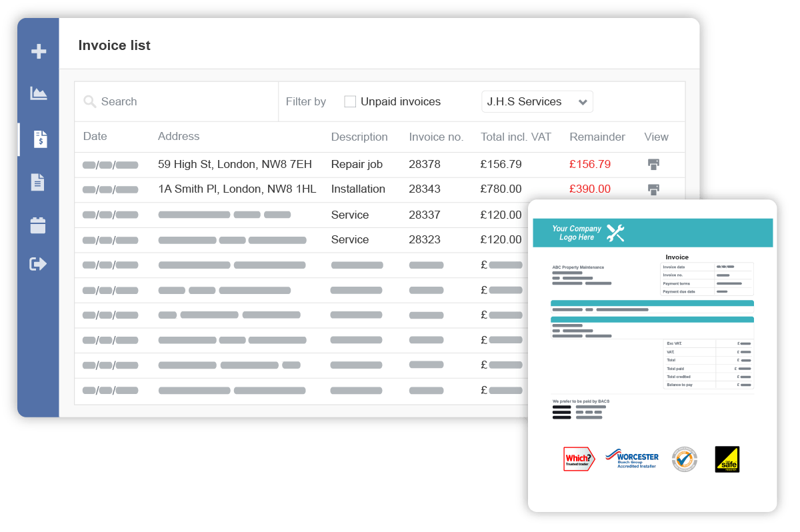
Task: Open the J.H.S Services dropdown
Action: pos(537,101)
